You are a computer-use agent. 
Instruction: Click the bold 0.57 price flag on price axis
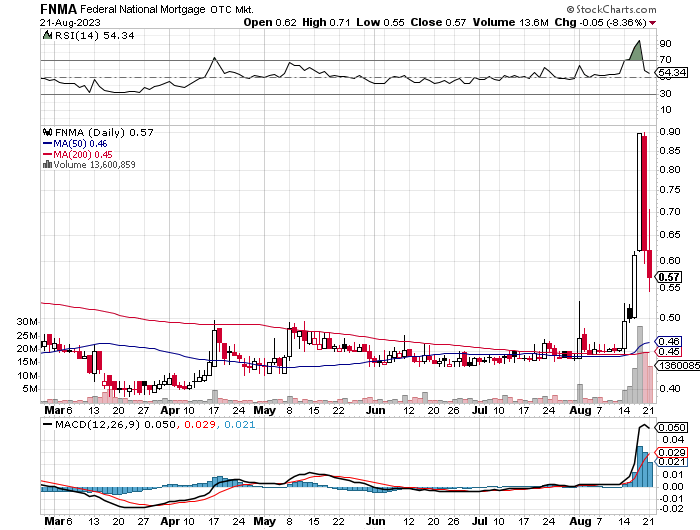[x=669, y=277]
